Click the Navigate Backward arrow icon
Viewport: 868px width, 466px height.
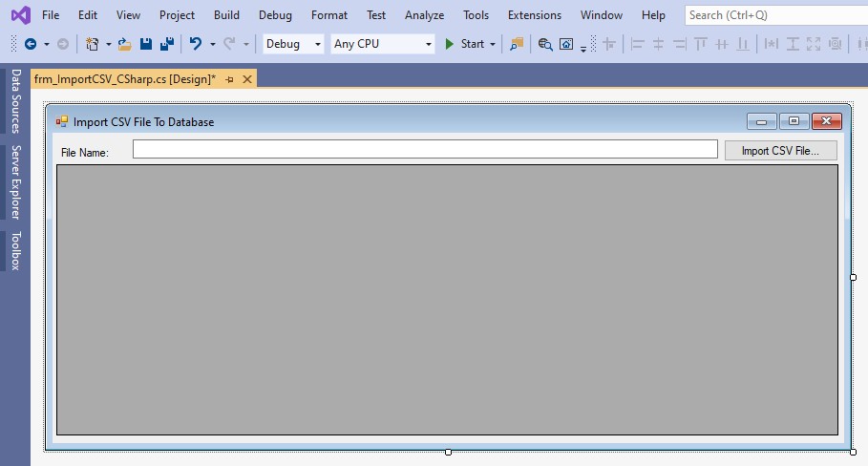coord(31,44)
